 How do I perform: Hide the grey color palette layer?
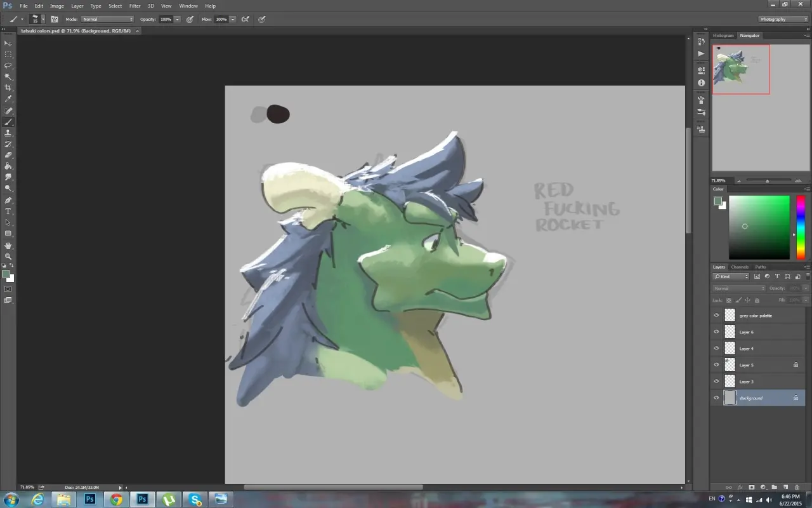[x=717, y=316]
